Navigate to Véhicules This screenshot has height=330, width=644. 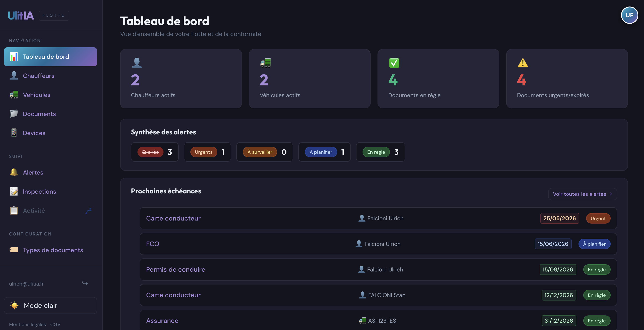51,95
